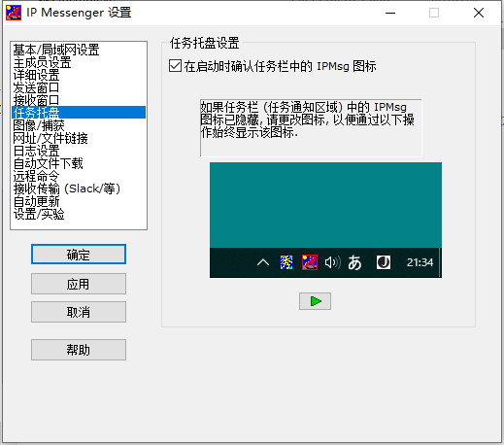Click the 帮助 button

(79, 350)
